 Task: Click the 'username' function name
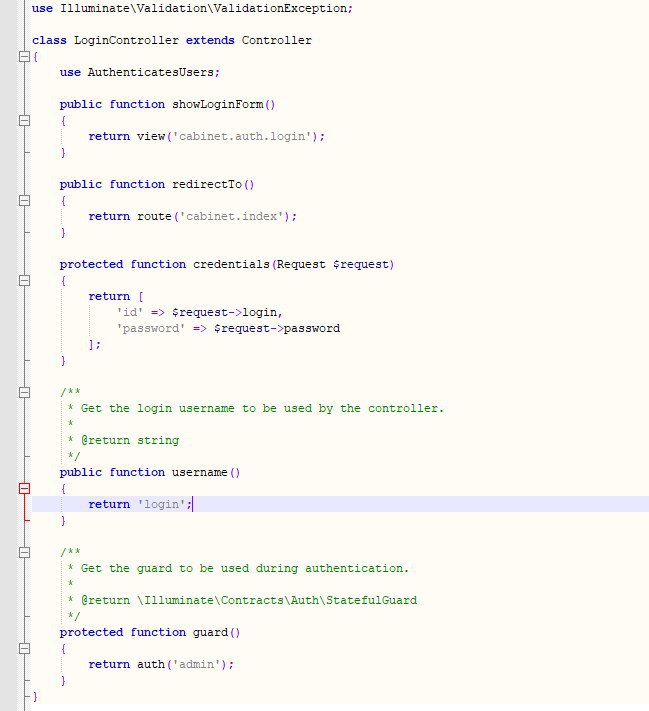(x=200, y=472)
